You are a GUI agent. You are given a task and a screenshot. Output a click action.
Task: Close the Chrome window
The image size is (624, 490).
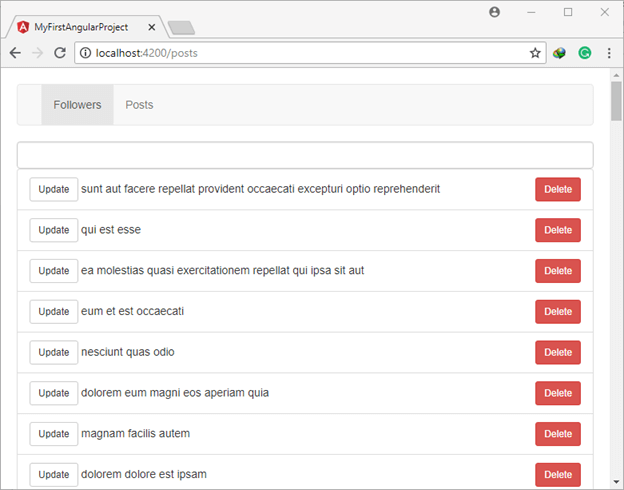point(604,12)
